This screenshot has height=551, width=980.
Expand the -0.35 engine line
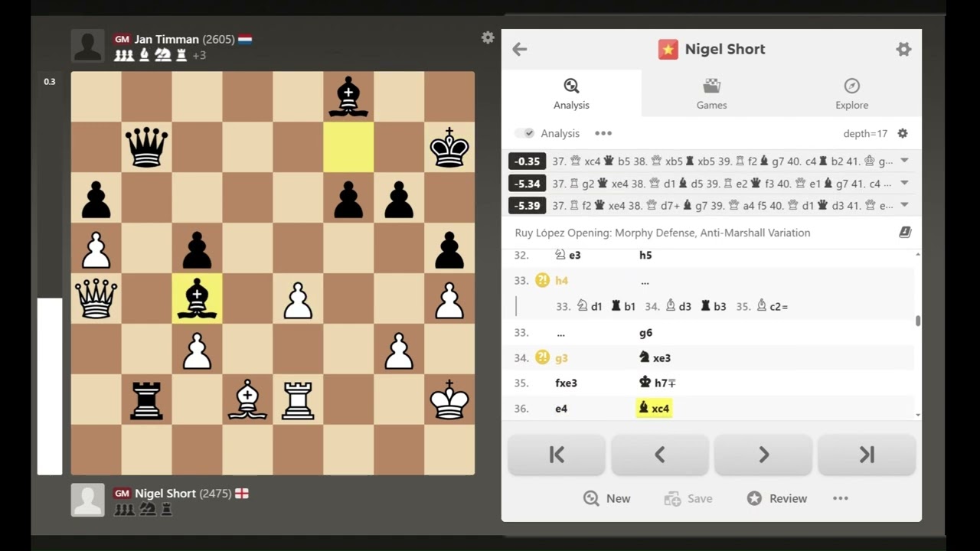[904, 161]
